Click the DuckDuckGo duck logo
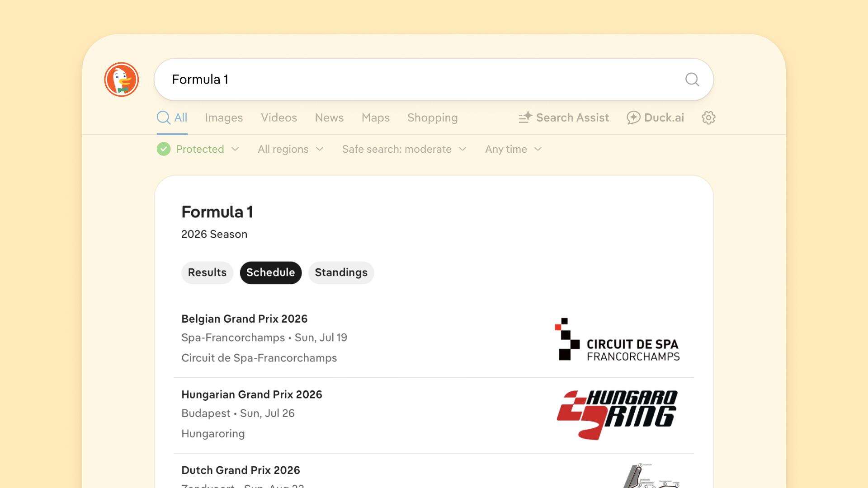 pos(121,80)
